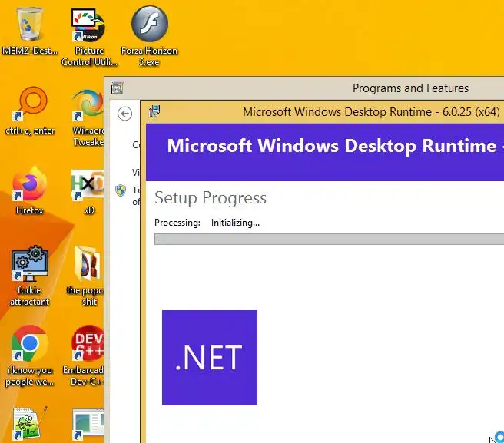This screenshot has width=504, height=443.
Task: Select the notepad frog shortcut icon
Action: [29, 423]
